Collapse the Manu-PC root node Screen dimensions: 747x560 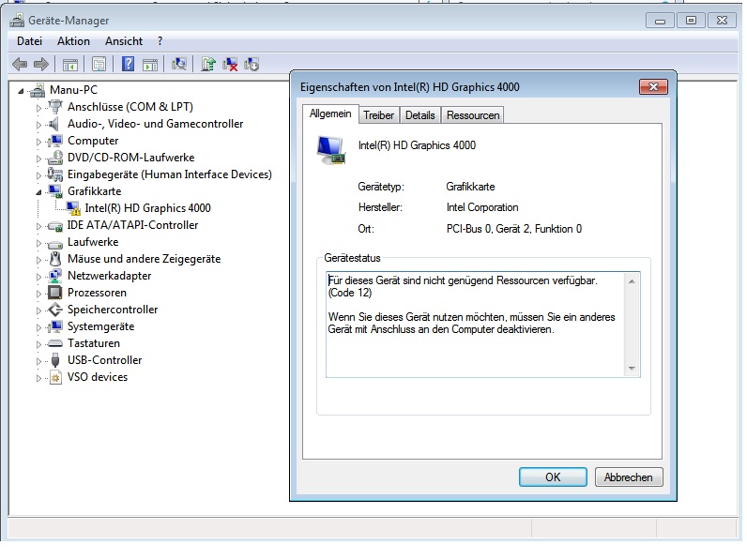coord(21,91)
